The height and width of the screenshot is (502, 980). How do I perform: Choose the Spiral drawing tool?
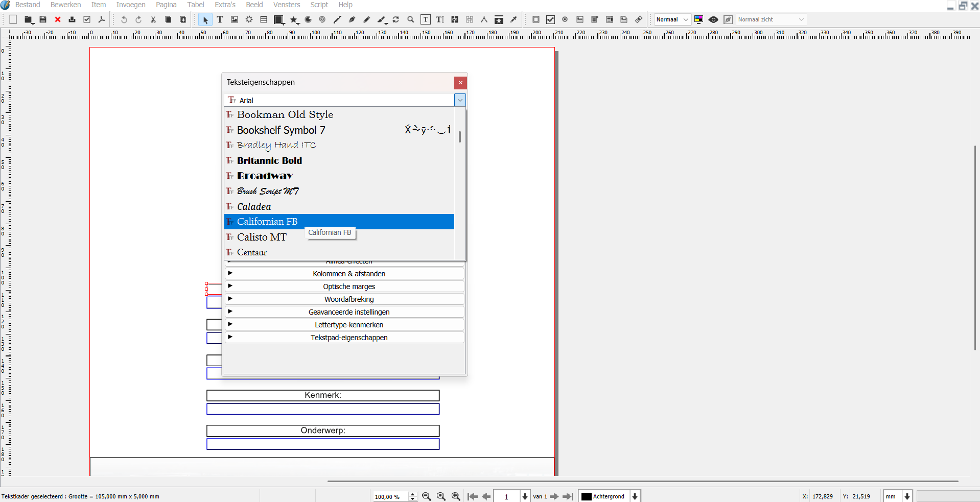[x=322, y=19]
